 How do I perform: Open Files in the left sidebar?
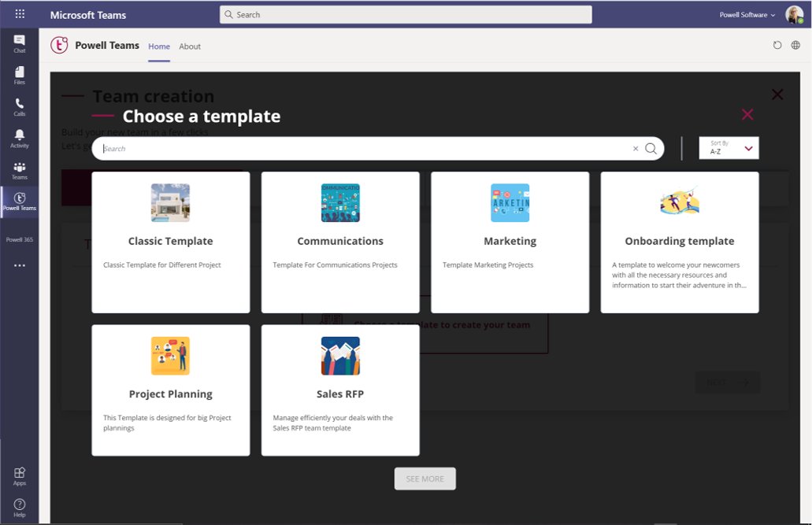19,76
